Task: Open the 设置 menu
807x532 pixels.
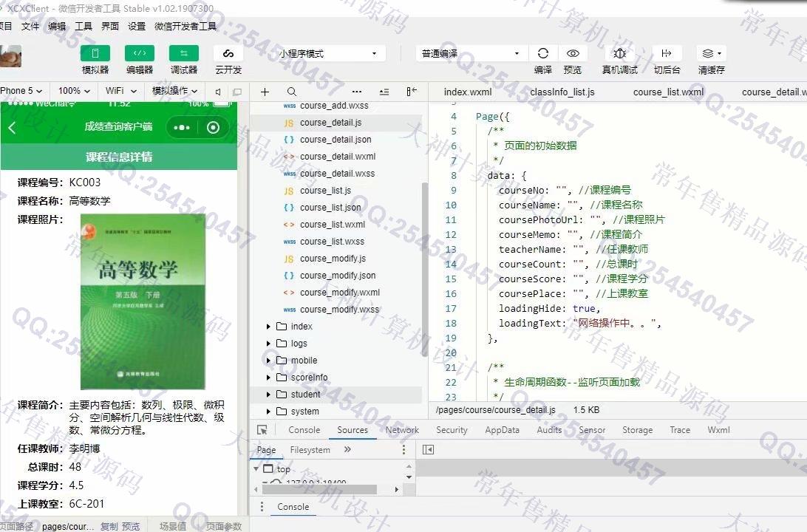Action: 137,27
